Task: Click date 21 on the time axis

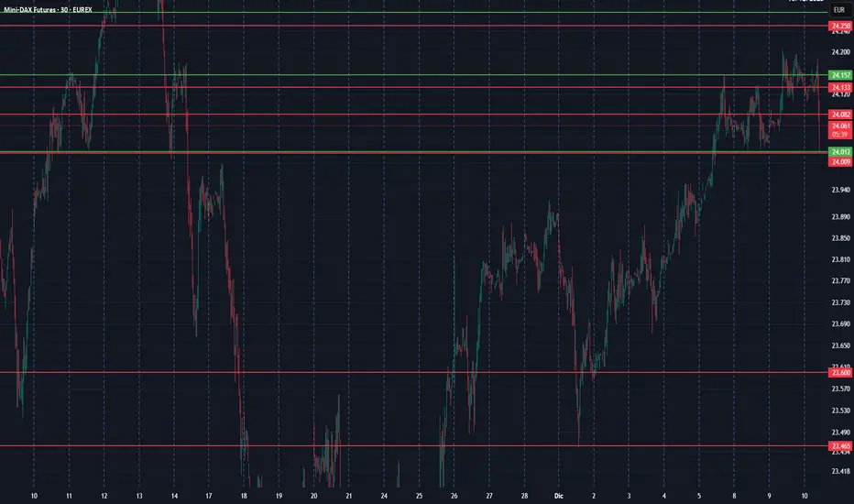Action: pyautogui.click(x=348, y=495)
